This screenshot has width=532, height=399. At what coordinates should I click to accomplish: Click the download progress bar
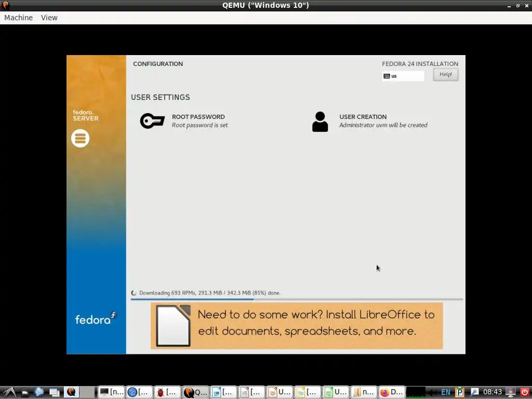pyautogui.click(x=297, y=299)
